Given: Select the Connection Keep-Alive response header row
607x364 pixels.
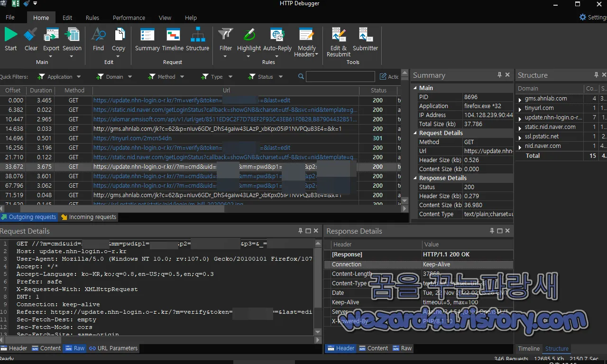Looking at the screenshot, I should coord(419,264).
